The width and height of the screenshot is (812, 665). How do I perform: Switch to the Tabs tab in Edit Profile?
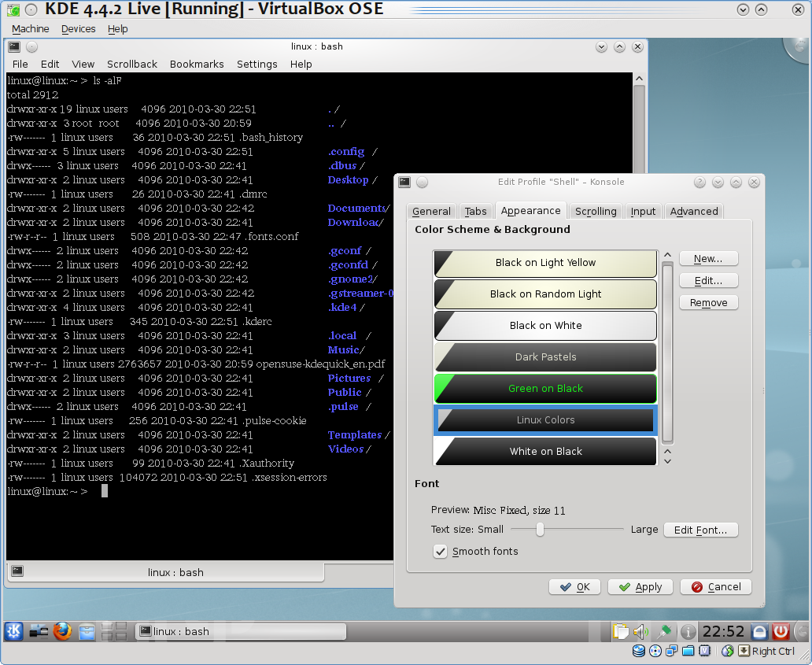[x=475, y=212]
